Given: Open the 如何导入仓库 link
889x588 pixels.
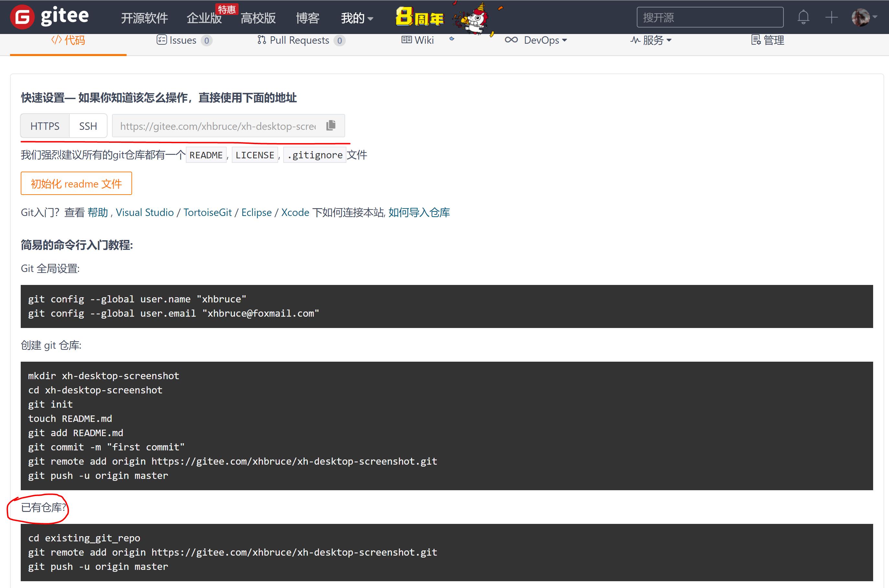Looking at the screenshot, I should [419, 213].
